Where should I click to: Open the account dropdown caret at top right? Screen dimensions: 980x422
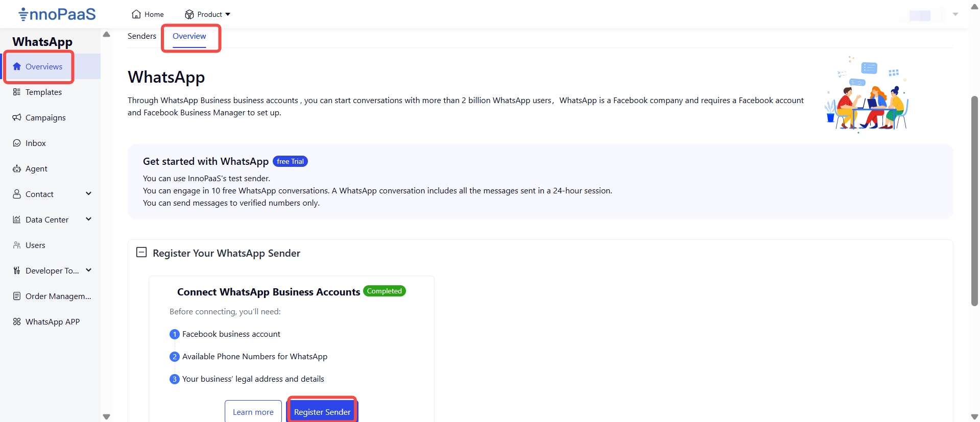pos(955,14)
